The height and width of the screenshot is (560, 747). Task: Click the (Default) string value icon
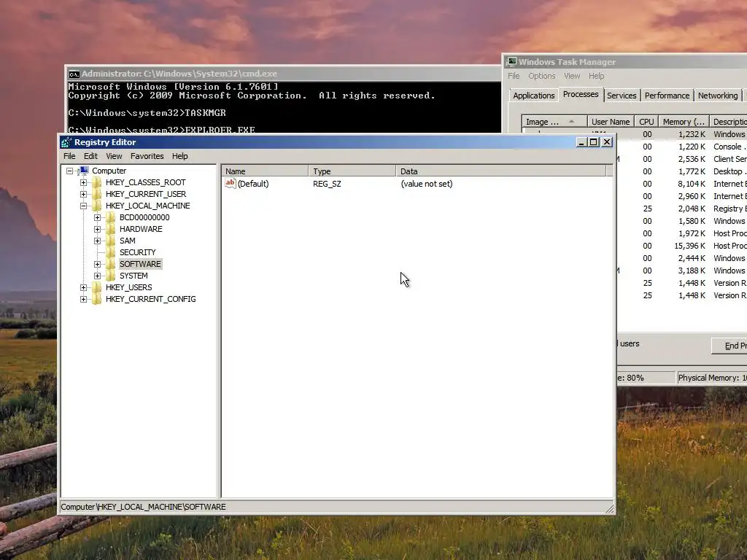[231, 183]
